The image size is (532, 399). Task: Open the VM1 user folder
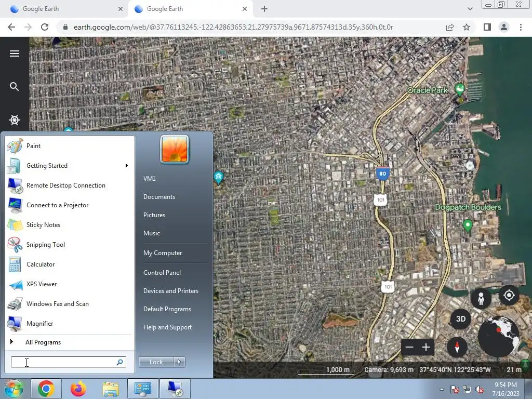pos(149,179)
